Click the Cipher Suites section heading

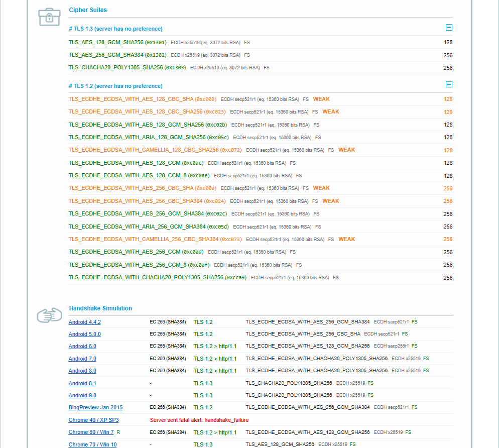click(x=88, y=10)
